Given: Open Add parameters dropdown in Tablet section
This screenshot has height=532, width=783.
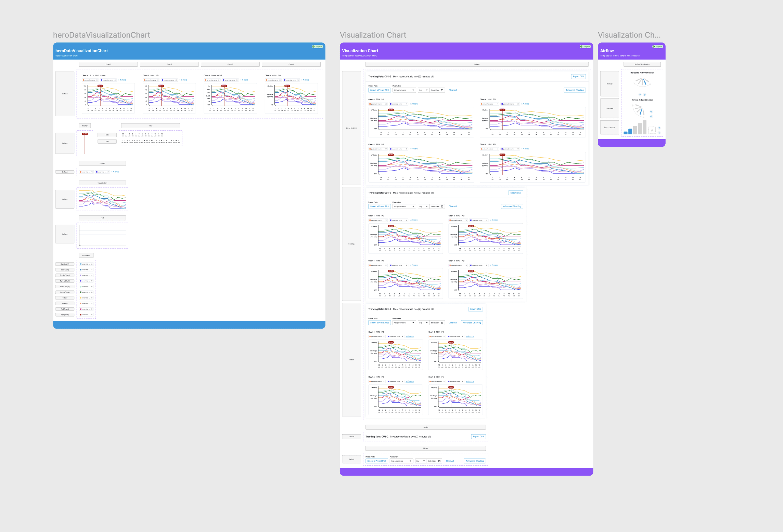Looking at the screenshot, I should [404, 323].
